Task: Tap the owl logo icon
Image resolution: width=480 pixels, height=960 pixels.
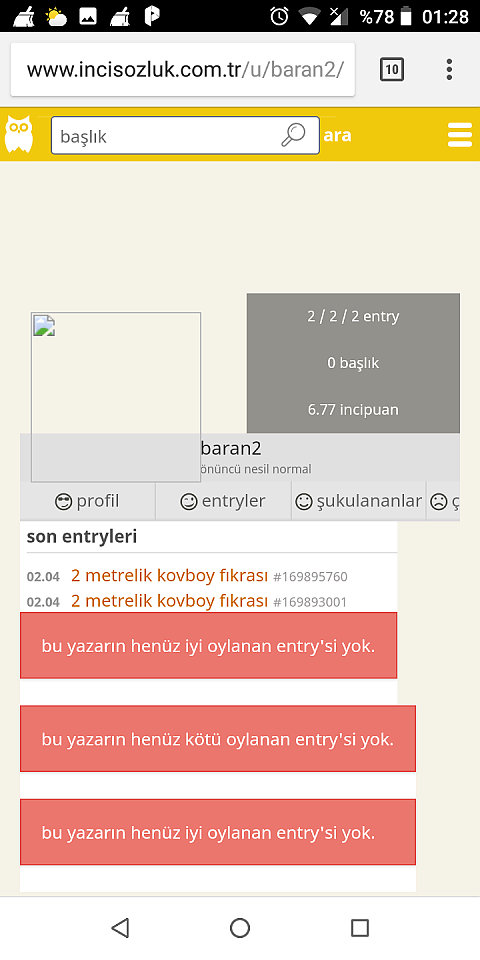Action: pos(19,134)
